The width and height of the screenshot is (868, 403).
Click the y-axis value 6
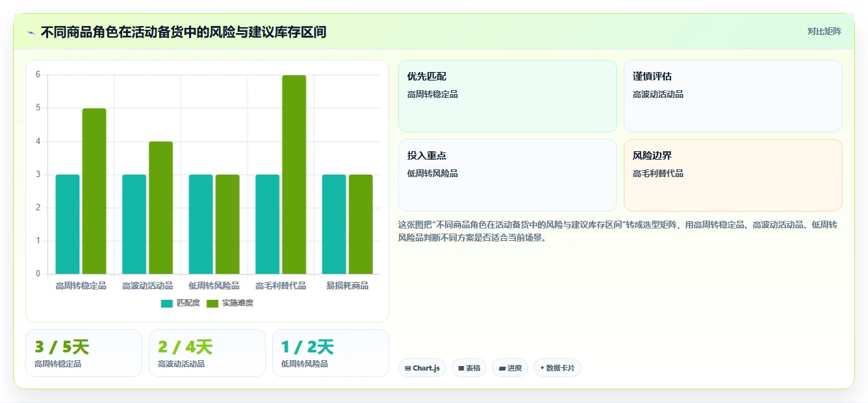point(38,75)
